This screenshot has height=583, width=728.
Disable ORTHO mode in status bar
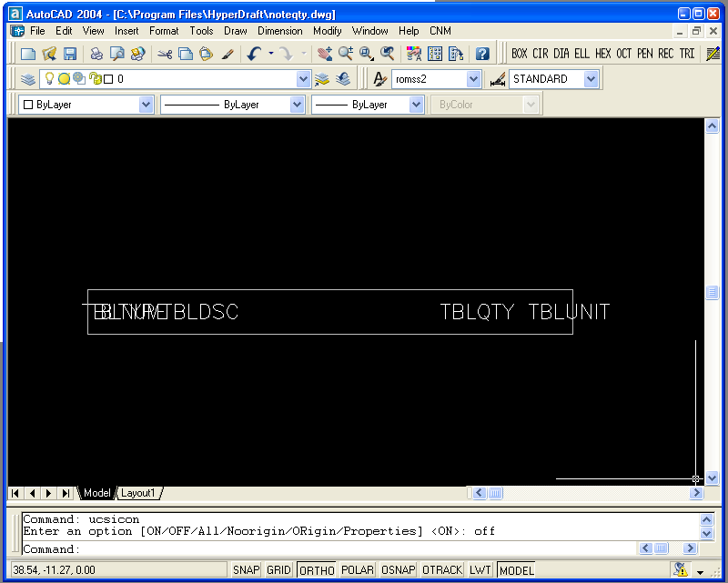click(317, 570)
